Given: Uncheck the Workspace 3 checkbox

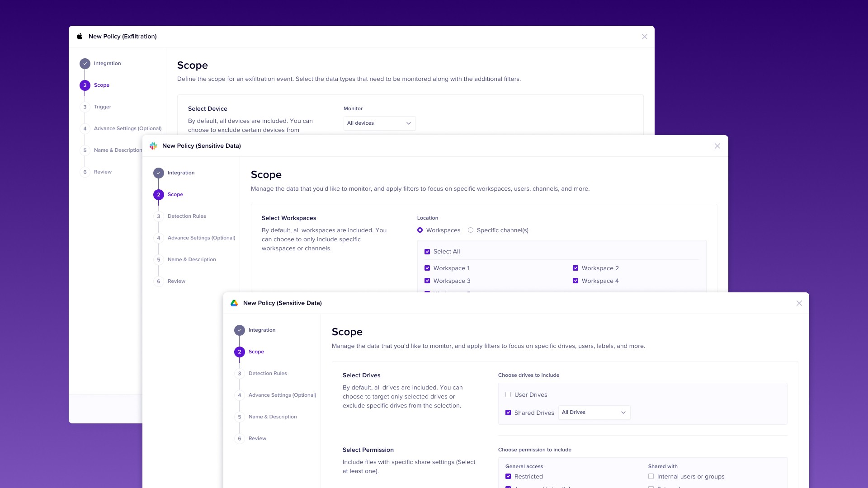Looking at the screenshot, I should (427, 281).
